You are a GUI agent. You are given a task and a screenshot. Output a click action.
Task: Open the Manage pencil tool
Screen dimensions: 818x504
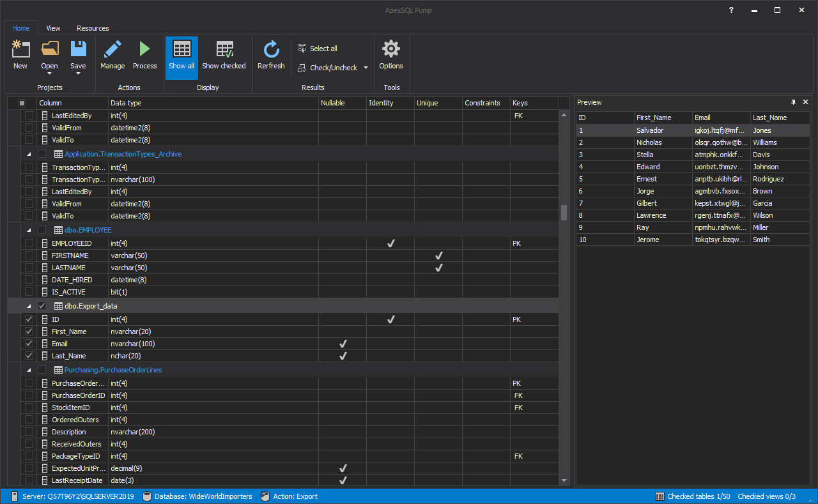112,49
